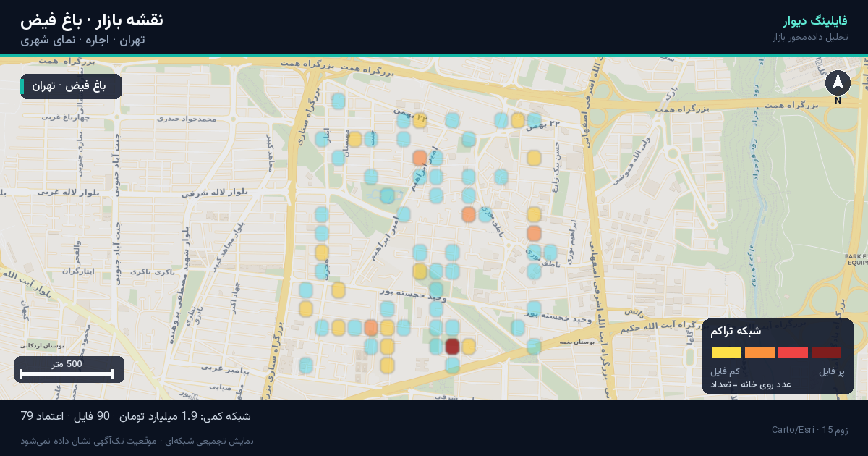Click the yellow cell beside the dark red cell
Screen dimensions: 868x456
[469, 346]
